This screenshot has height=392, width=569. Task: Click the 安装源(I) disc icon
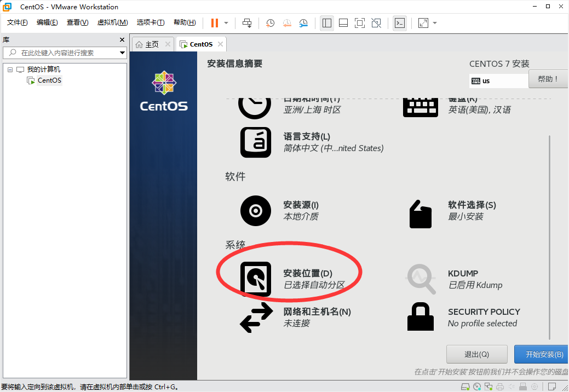click(255, 211)
